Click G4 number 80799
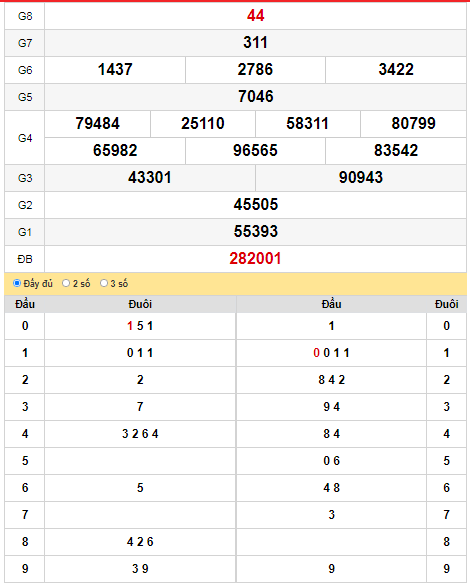The width and height of the screenshot is (470, 586). (414, 123)
